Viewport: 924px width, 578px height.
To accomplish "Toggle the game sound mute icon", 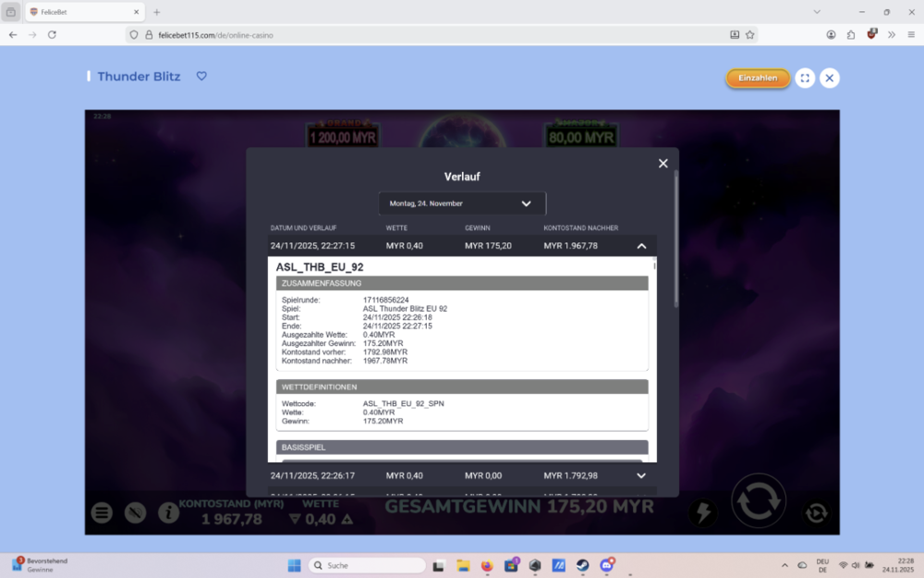I will (x=135, y=512).
